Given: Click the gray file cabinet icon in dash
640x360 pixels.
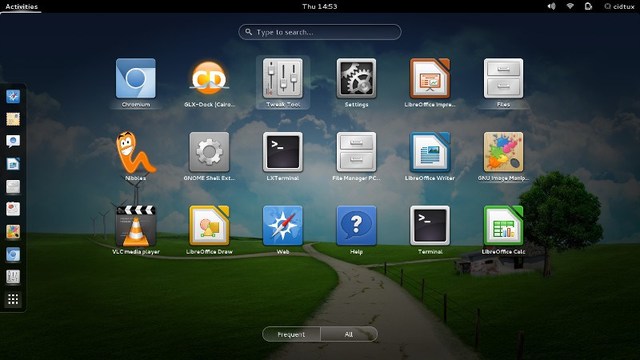Looking at the screenshot, I should tap(13, 187).
